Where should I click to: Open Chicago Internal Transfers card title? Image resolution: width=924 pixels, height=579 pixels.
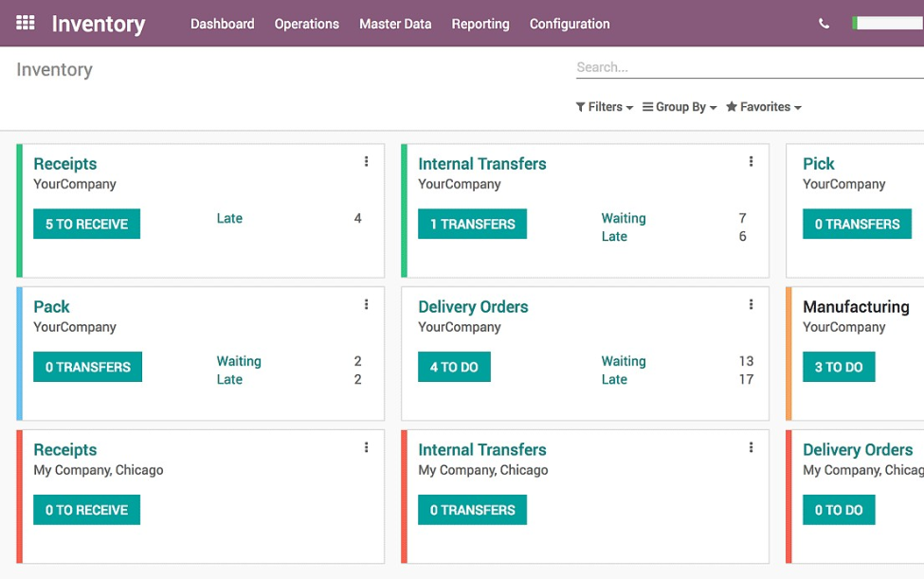[x=482, y=450]
